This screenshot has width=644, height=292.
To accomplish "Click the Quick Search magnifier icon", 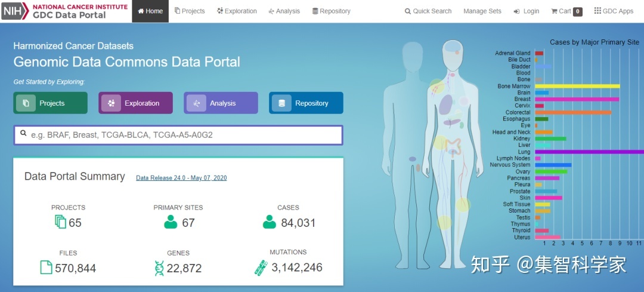I will click(408, 11).
